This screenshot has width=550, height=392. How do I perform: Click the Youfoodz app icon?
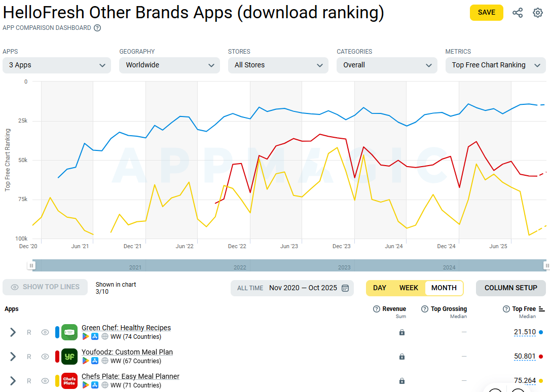coord(69,357)
